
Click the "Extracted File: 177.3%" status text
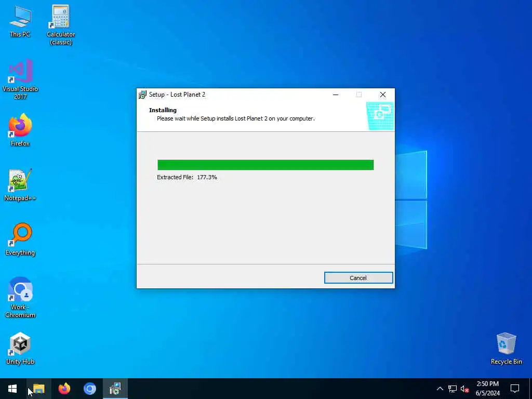coord(187,177)
